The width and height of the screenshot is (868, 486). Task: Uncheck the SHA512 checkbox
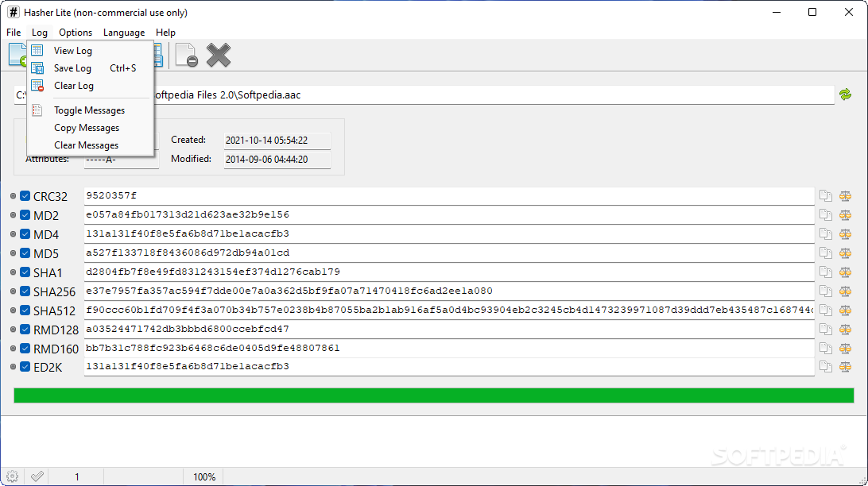[25, 310]
